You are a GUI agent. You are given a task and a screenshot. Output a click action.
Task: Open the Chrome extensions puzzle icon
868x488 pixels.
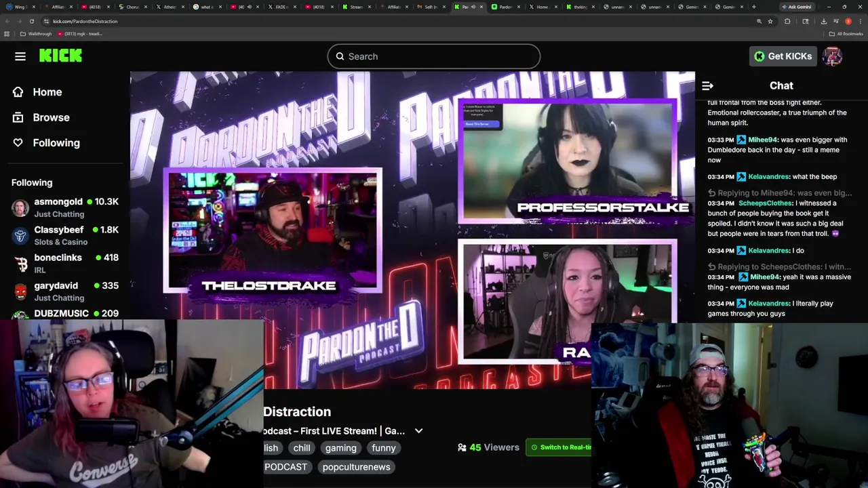787,21
